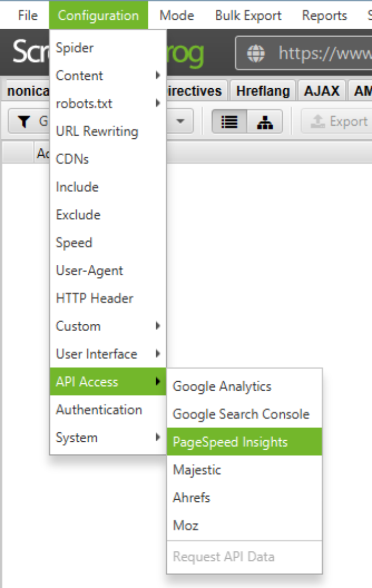
Task: Switch to the AJAX tab
Action: tap(322, 91)
